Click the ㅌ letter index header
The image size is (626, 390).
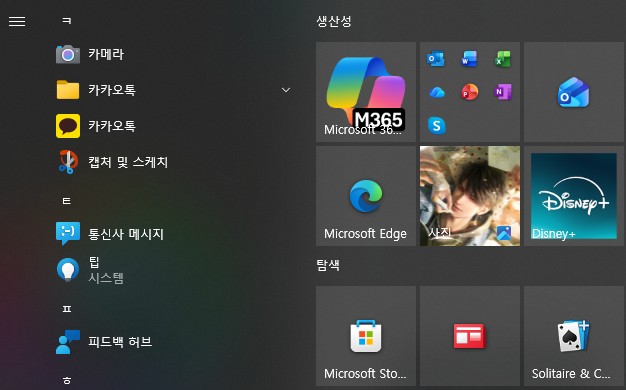pos(67,201)
